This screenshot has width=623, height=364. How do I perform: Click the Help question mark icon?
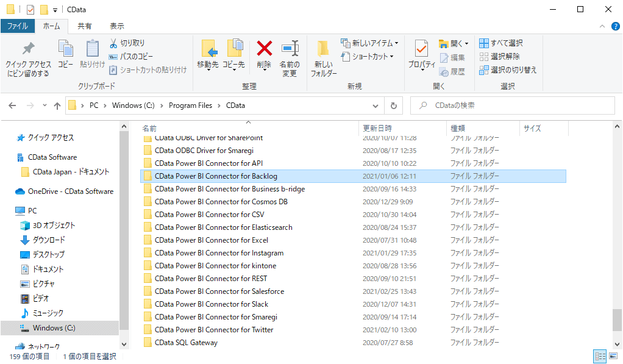pyautogui.click(x=615, y=26)
